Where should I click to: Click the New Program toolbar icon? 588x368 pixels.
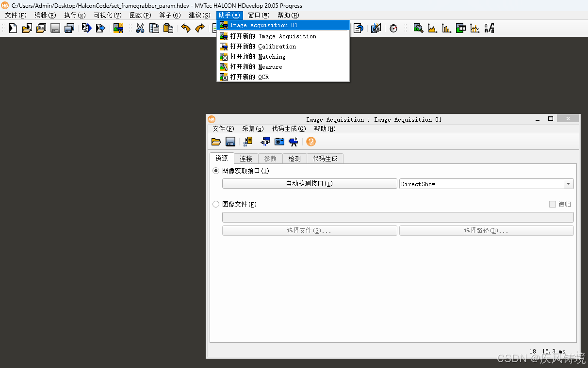point(13,28)
